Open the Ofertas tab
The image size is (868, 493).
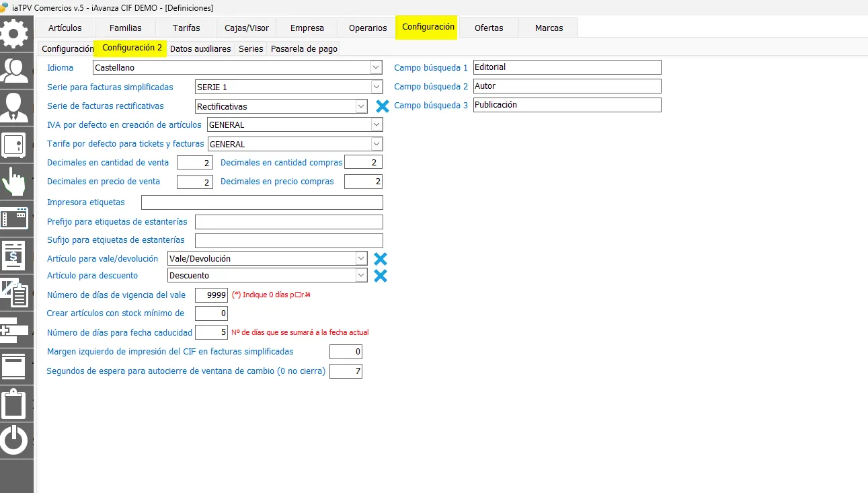tap(489, 28)
